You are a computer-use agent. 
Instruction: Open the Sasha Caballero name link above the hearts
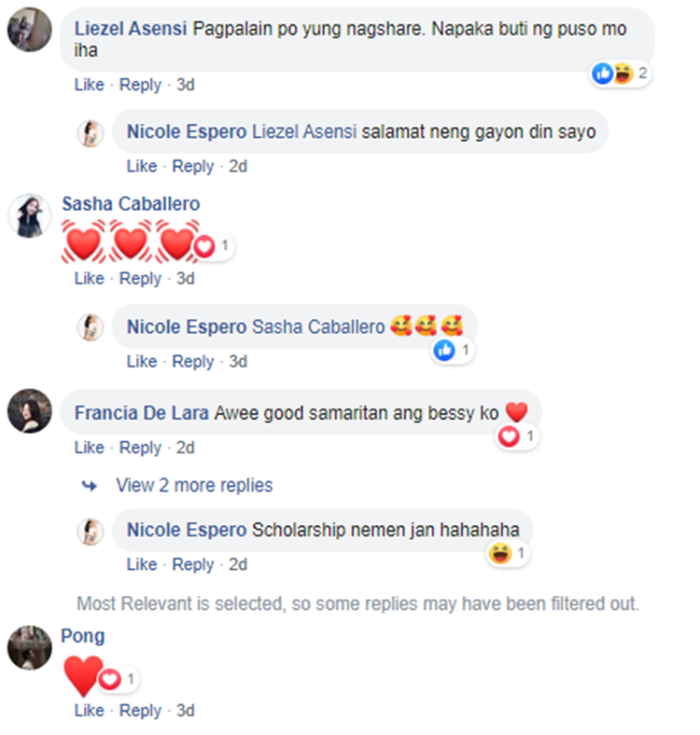coord(131,204)
